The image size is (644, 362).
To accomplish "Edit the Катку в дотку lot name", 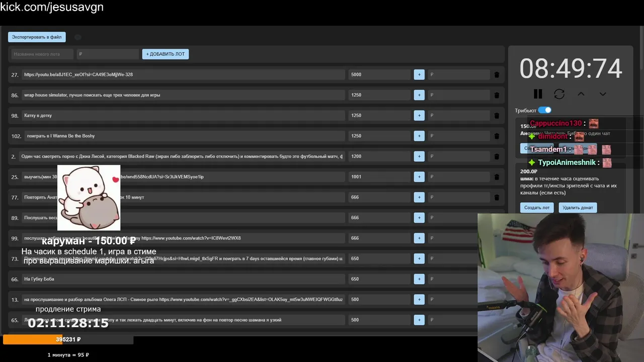I will 183,115.
